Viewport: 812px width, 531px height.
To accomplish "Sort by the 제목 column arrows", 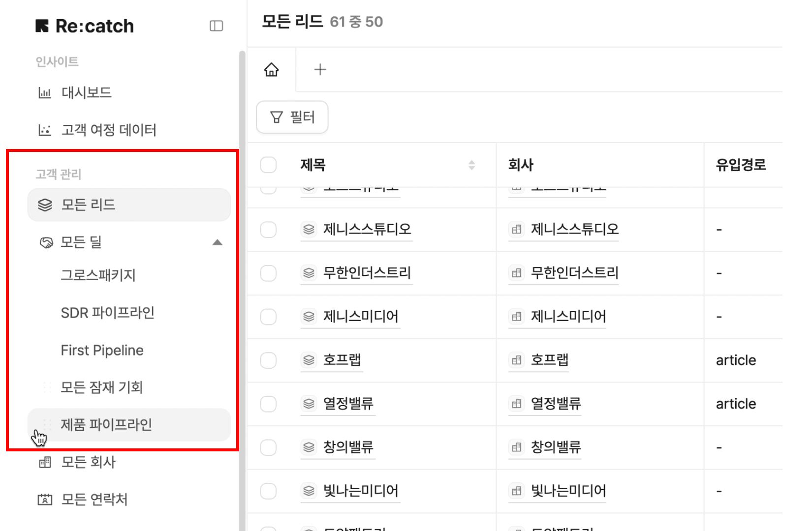I will [471, 165].
